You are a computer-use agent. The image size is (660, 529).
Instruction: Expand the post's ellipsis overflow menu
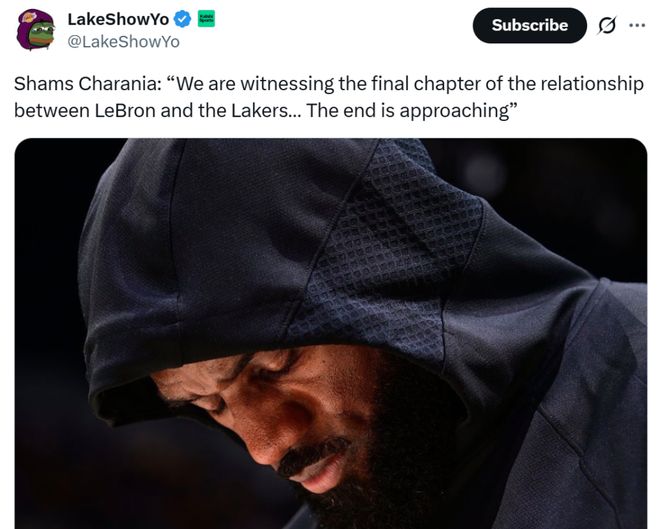tap(637, 26)
